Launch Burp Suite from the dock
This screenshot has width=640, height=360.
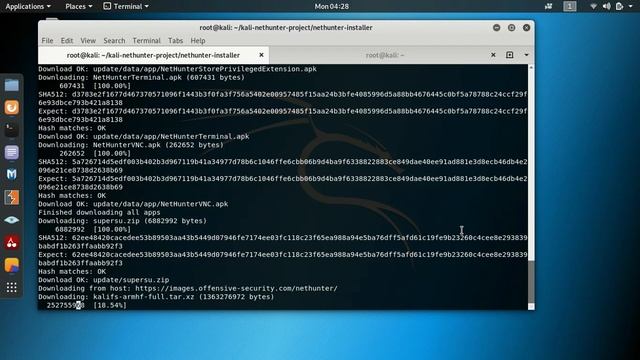coord(11,198)
